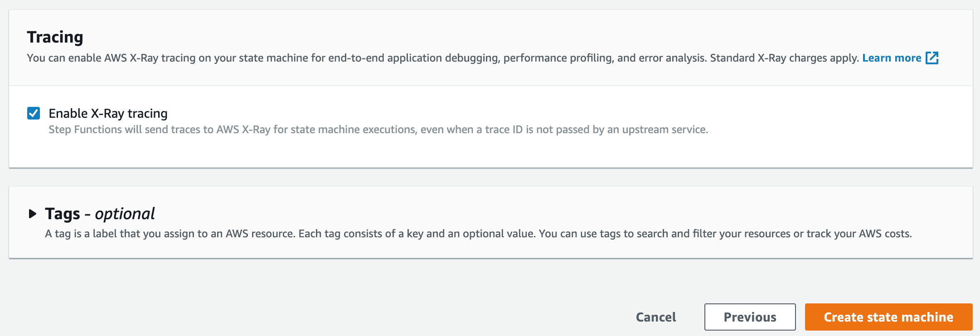Uncheck the Enable X-Ray tracing checkbox
This screenshot has height=336, width=980.
coord(34,113)
